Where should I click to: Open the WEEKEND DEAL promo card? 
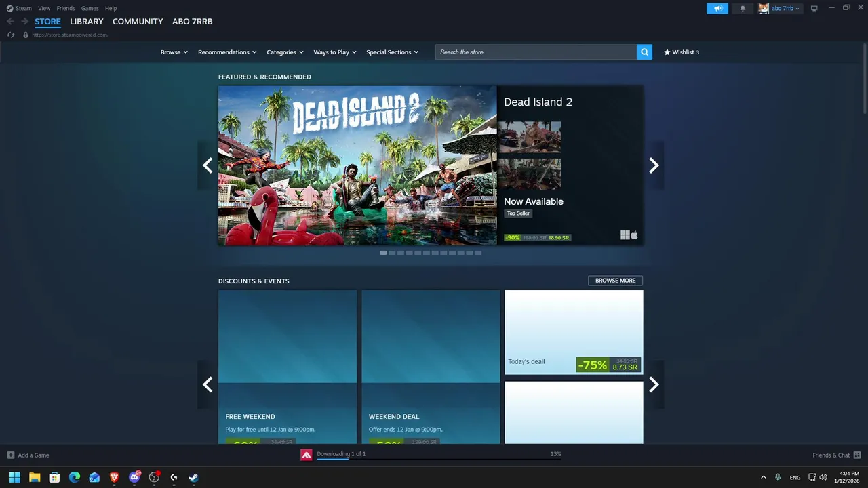[x=431, y=367]
